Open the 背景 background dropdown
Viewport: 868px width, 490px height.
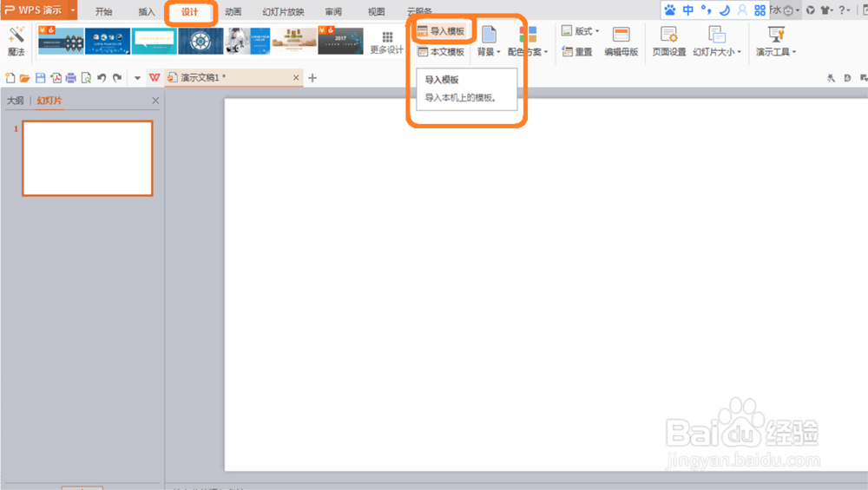point(488,42)
